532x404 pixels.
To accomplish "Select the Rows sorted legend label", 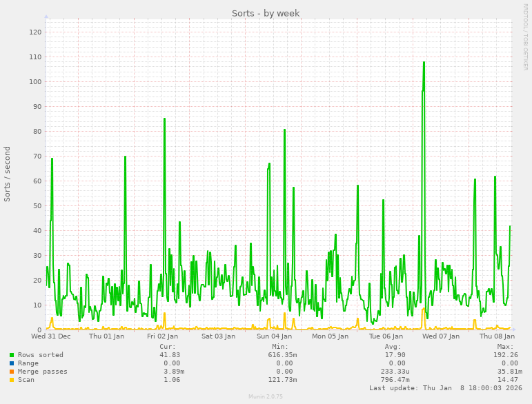I will 40,355.
